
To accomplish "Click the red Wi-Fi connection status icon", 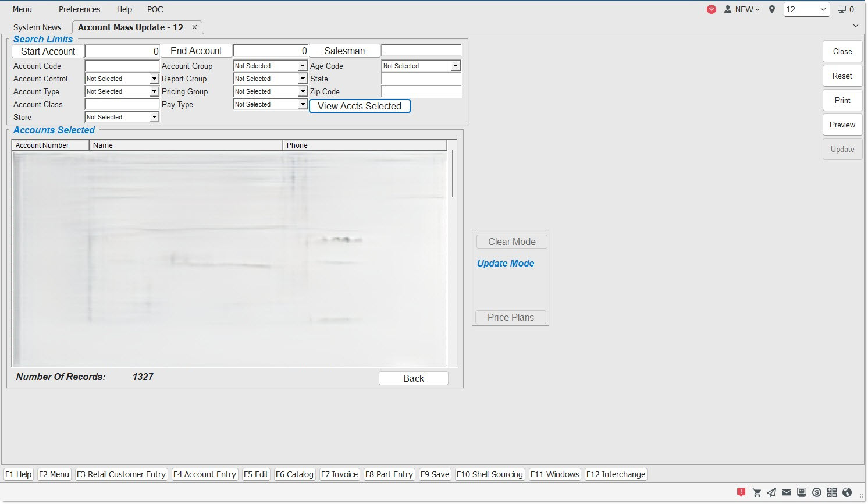I will coord(711,9).
